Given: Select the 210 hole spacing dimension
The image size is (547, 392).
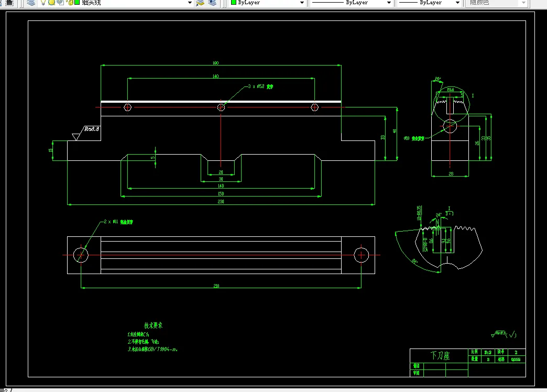Looking at the screenshot, I should (x=216, y=286).
